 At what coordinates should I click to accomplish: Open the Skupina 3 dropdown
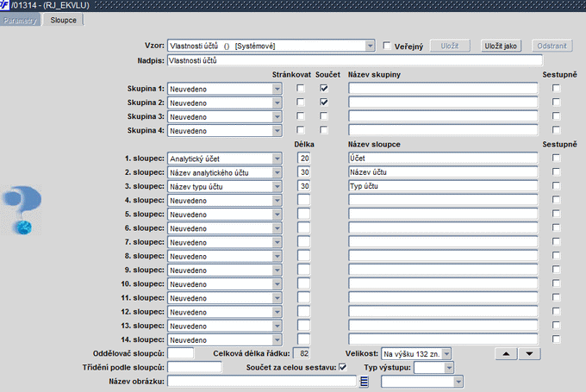277,117
